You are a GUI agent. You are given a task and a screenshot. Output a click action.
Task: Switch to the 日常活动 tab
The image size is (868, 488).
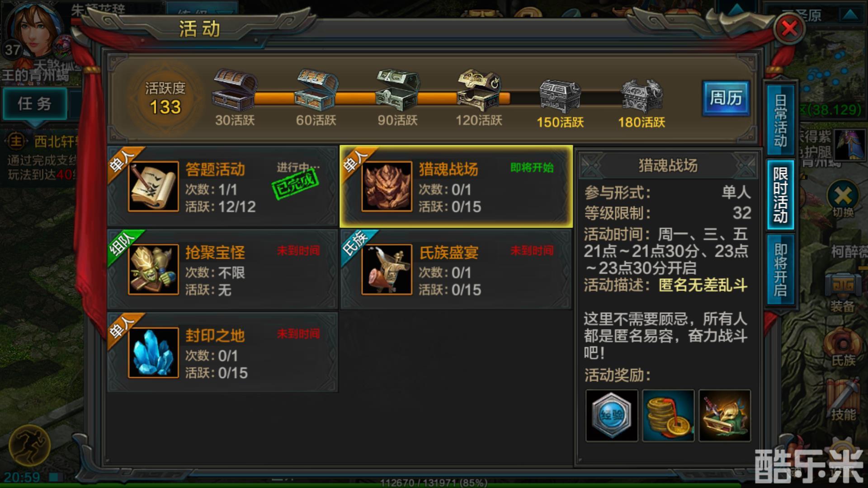(781, 120)
